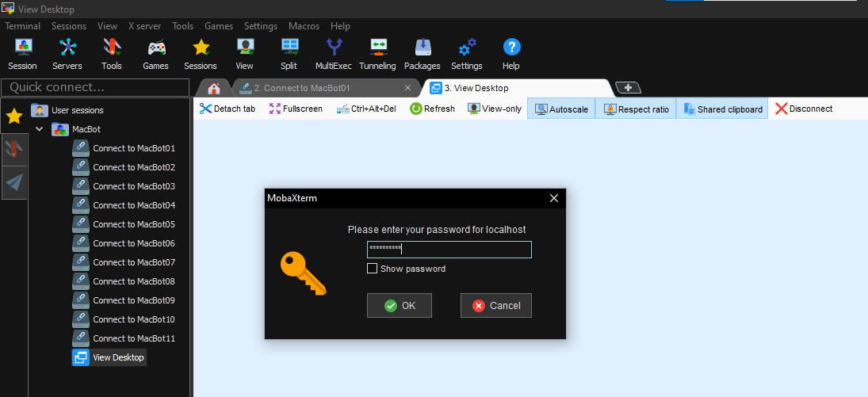Toggle the Autoscale option
868x397 pixels.
coord(561,109)
